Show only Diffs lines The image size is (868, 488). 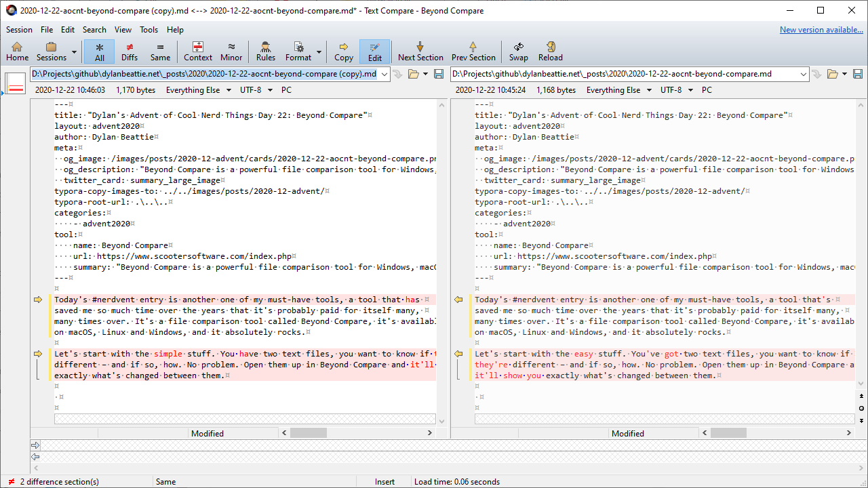[x=130, y=52]
